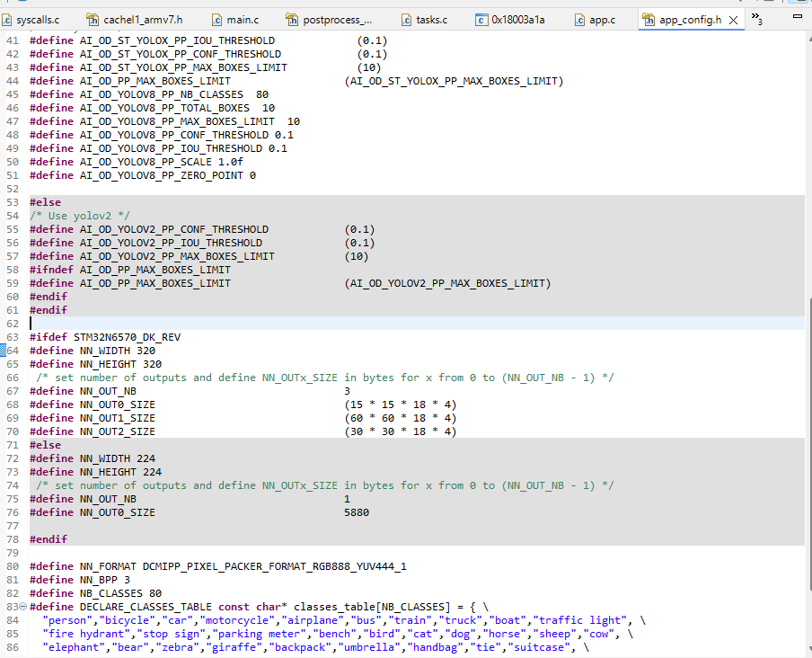Click NB_CLASSES 80 on line 82
This screenshot has width=812, height=658.
coord(120,593)
